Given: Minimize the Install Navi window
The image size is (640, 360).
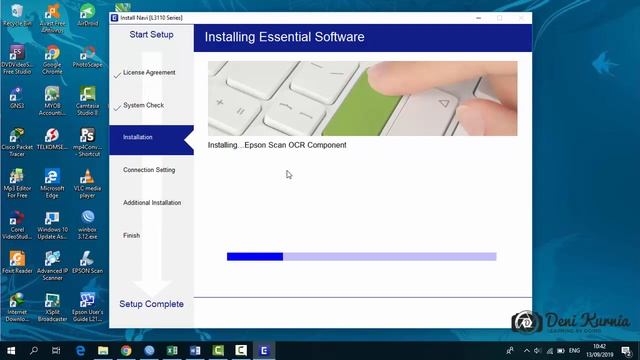Looking at the screenshot, I should coord(478,18).
